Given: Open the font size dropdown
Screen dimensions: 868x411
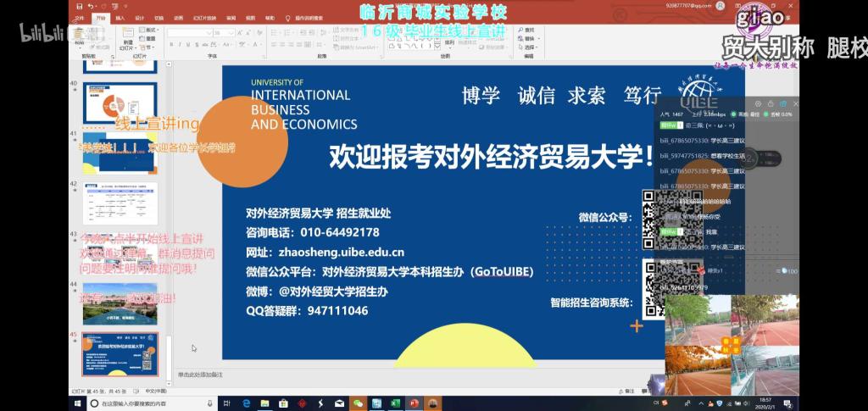Looking at the screenshot, I should click(232, 33).
